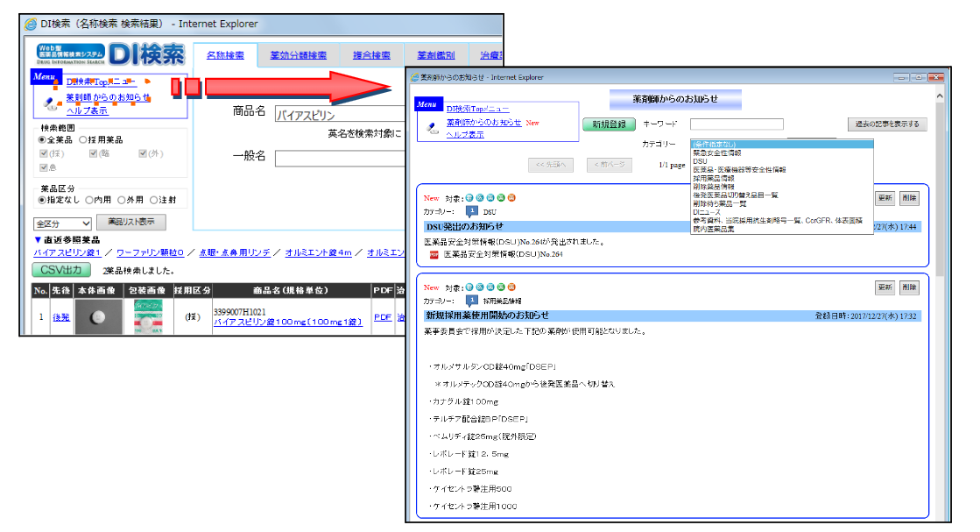Select the 全薬品 radio button
980x532 pixels.
(41, 139)
